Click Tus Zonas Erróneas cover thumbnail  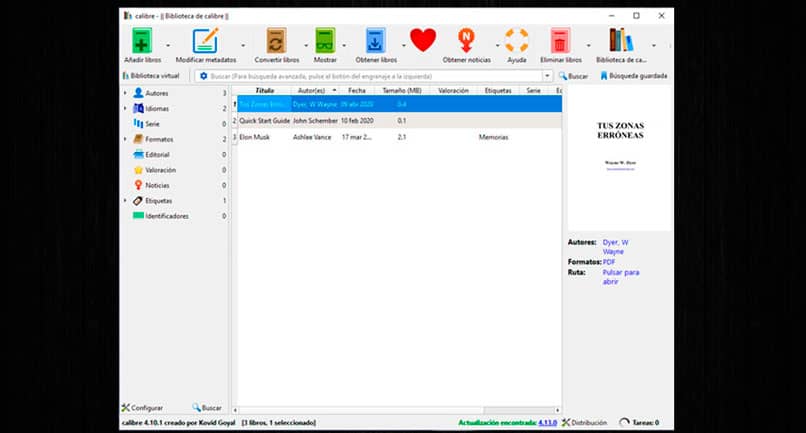[x=620, y=158]
